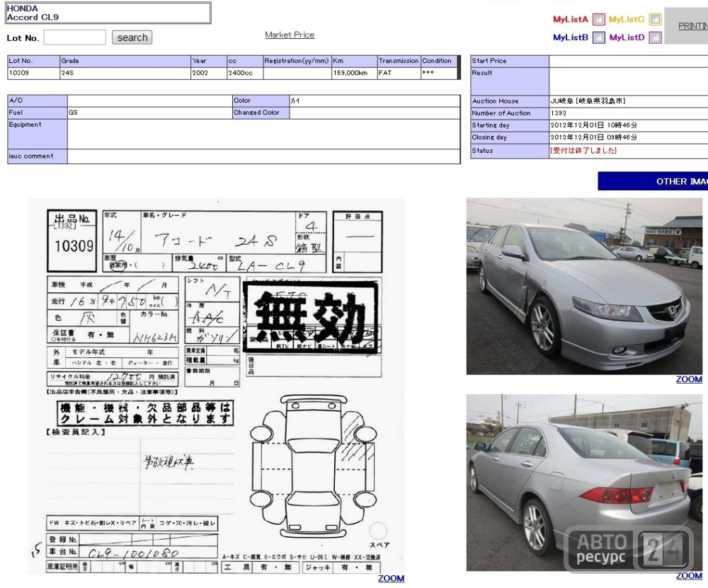
Task: Select the red Status message text
Action: [583, 150]
